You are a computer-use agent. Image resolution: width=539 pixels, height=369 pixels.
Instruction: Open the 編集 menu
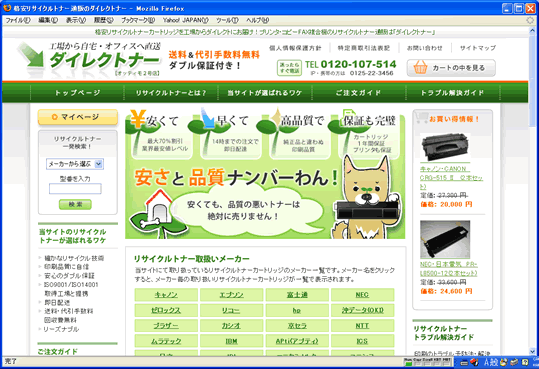tap(48, 20)
